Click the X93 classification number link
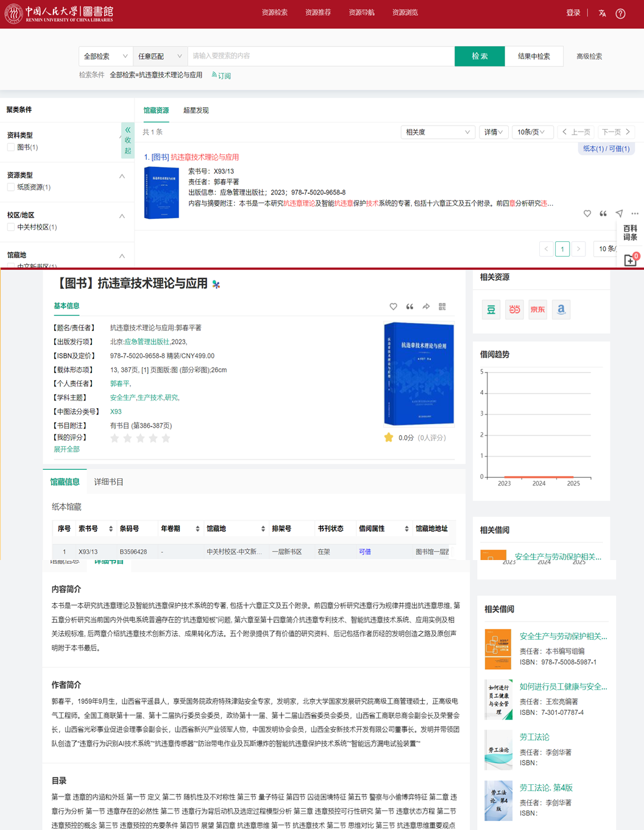This screenshot has width=644, height=830. pyautogui.click(x=116, y=412)
